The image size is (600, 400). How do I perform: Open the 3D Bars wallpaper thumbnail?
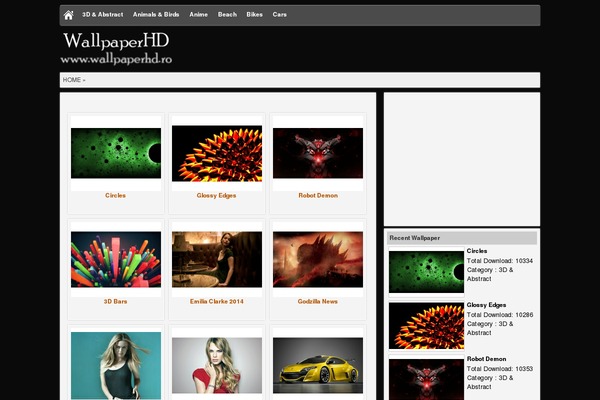(116, 259)
